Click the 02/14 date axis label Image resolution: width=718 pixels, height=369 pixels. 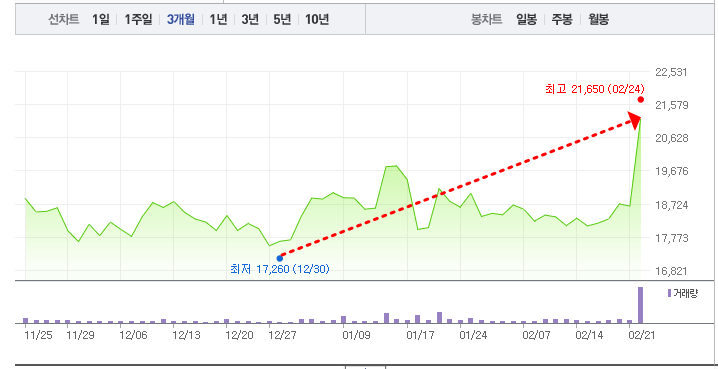[590, 335]
